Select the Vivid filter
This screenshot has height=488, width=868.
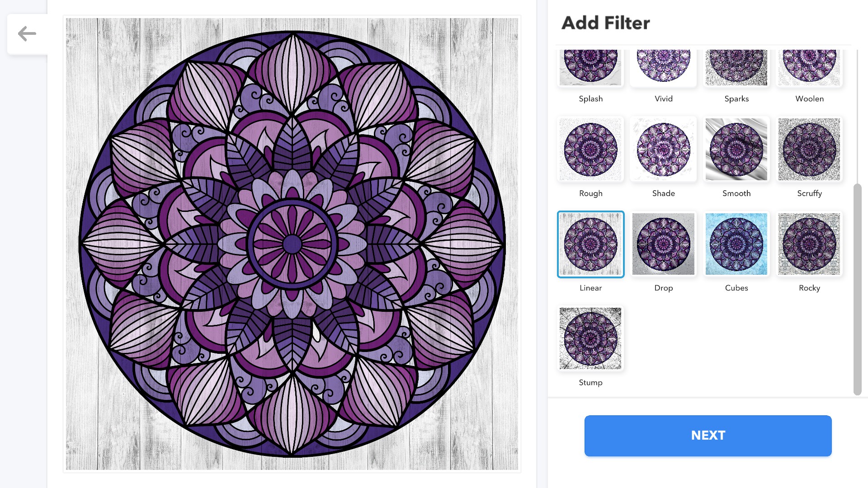(663, 68)
